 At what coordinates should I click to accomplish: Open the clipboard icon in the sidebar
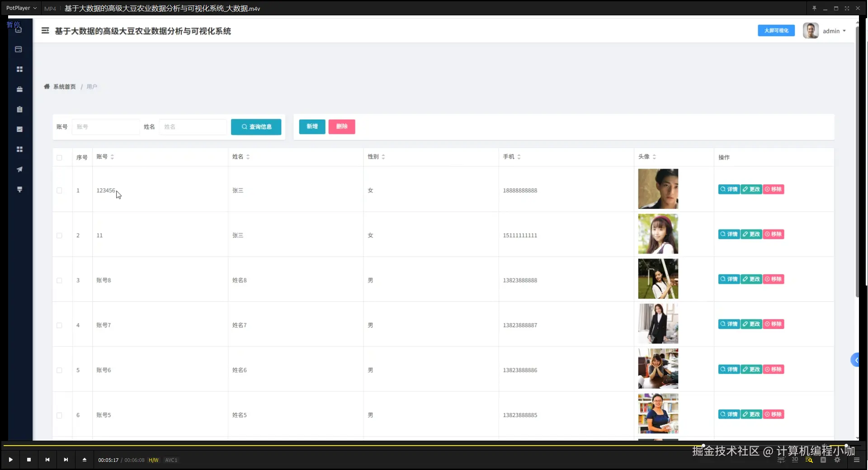[x=19, y=109]
